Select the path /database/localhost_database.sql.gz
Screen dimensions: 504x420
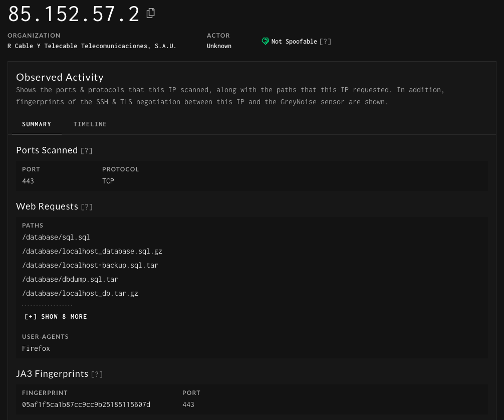point(92,251)
